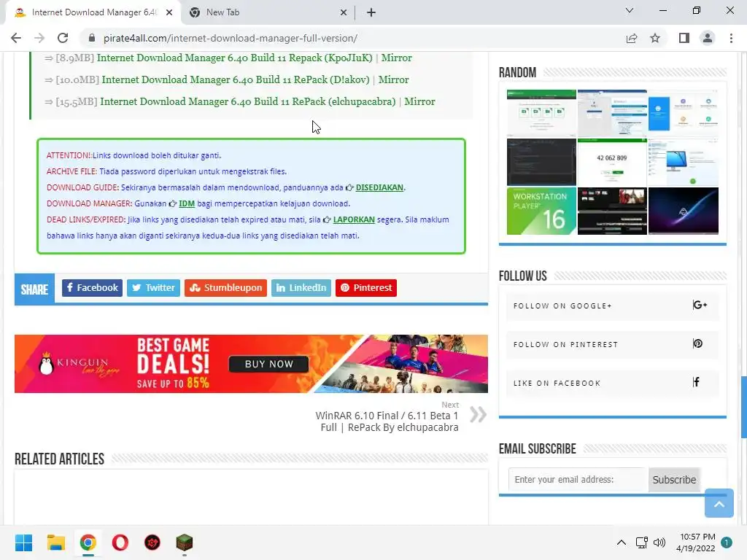747x560 pixels.
Task: Close the New Tab tab
Action: [344, 12]
